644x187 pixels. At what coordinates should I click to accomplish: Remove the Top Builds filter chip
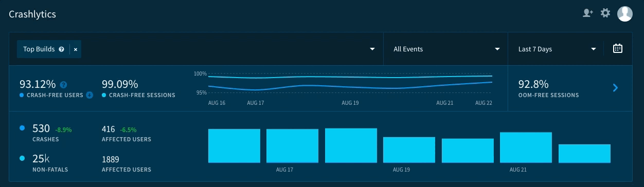pyautogui.click(x=76, y=49)
